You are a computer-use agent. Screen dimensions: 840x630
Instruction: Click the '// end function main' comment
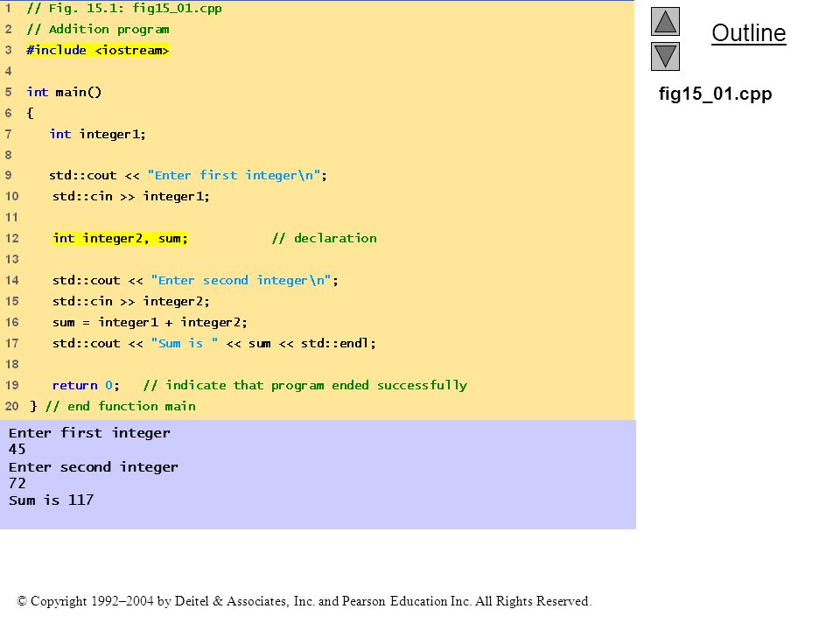[121, 406]
